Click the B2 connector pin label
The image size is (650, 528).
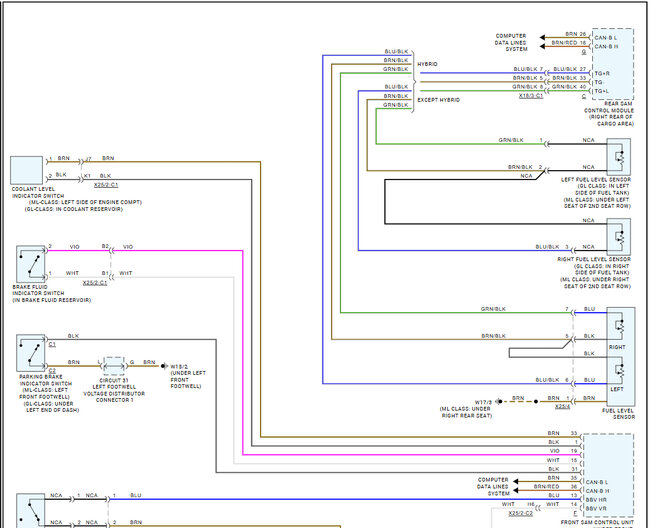pos(105,247)
